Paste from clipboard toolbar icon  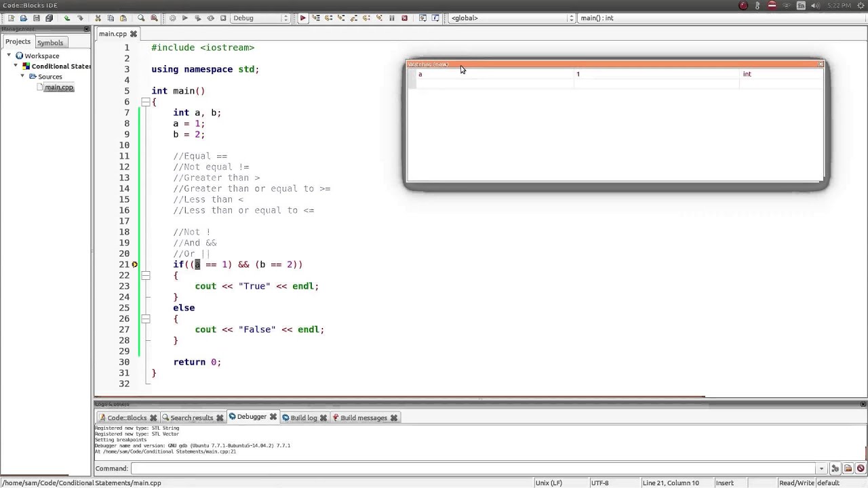pos(123,18)
